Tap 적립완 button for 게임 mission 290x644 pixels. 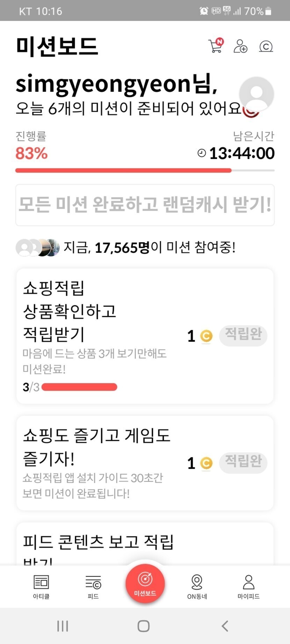(243, 463)
